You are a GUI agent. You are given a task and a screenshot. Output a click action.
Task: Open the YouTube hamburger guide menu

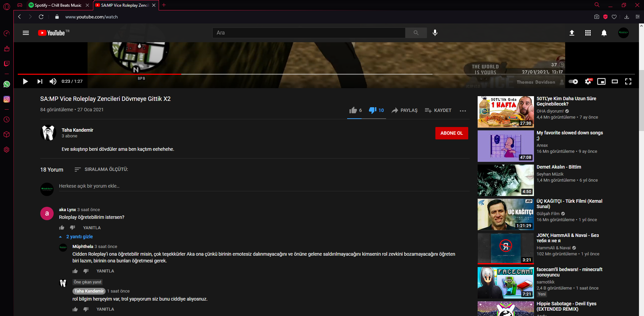click(x=26, y=33)
